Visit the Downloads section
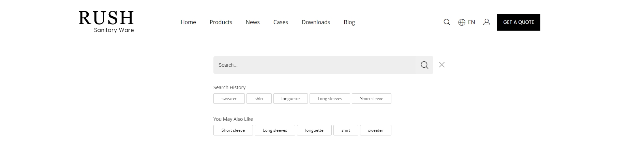Viewport: 644px width, 146px height. point(316,22)
